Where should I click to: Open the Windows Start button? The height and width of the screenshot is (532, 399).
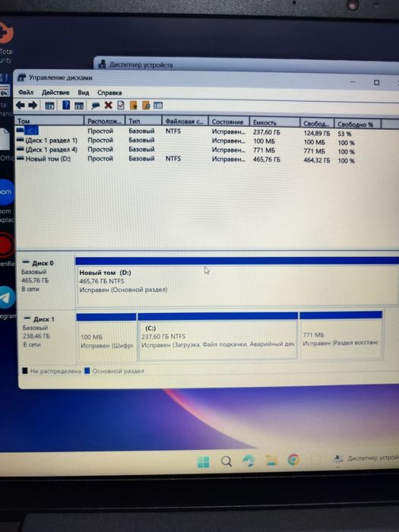click(203, 462)
